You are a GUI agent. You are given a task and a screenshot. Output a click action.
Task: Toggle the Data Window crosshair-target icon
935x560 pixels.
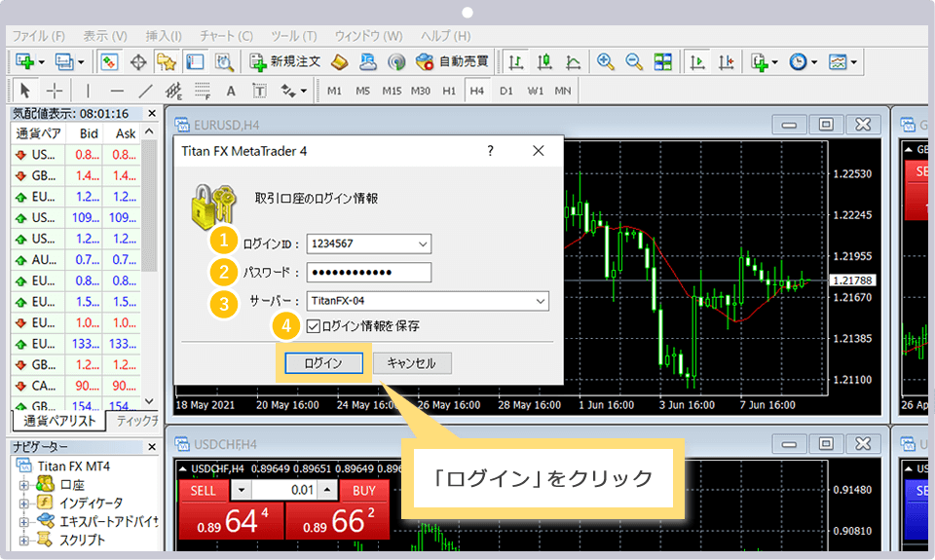click(x=138, y=62)
